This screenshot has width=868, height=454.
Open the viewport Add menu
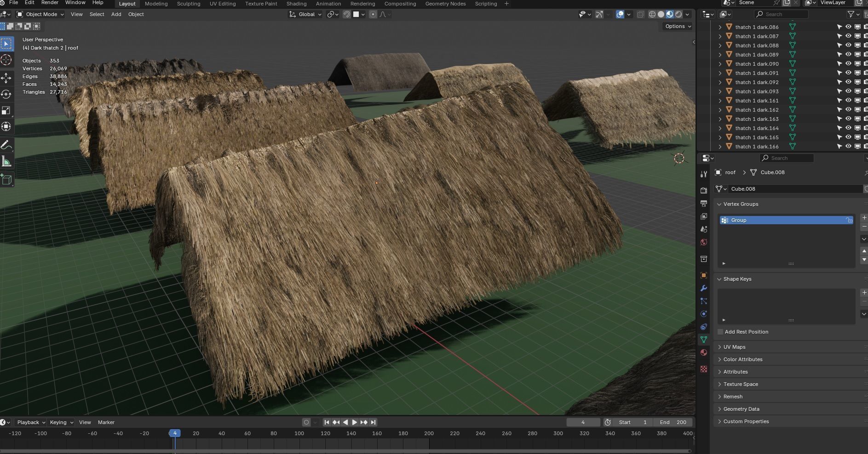point(116,14)
